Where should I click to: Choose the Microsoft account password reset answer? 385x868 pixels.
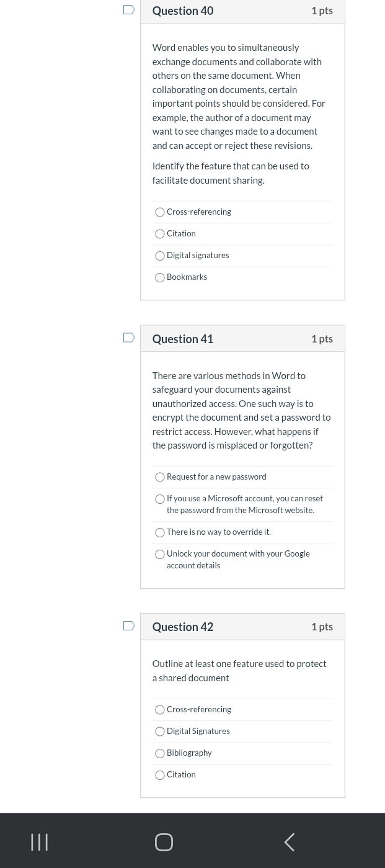(160, 499)
